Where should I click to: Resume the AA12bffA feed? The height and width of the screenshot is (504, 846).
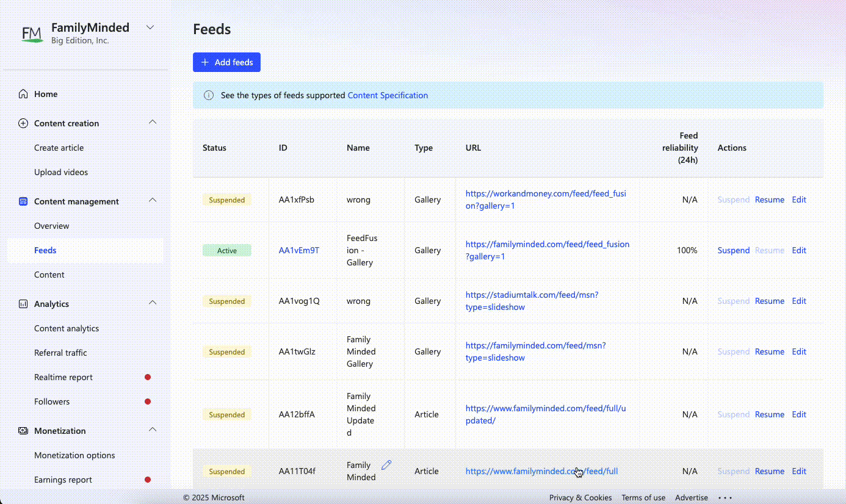pos(770,414)
